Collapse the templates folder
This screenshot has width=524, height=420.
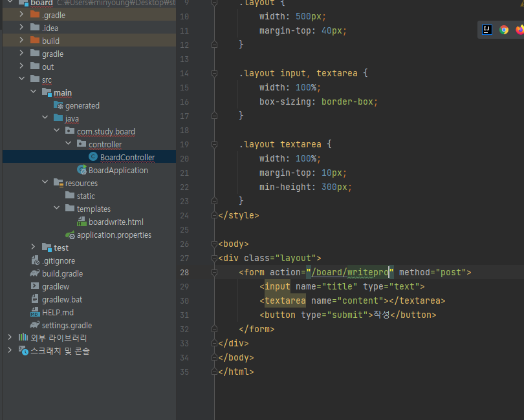(57, 208)
